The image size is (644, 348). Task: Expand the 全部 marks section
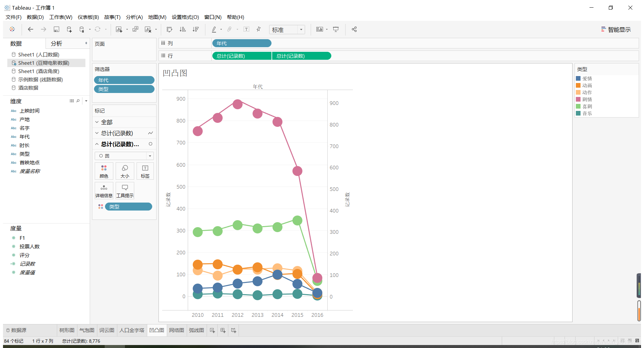click(97, 122)
